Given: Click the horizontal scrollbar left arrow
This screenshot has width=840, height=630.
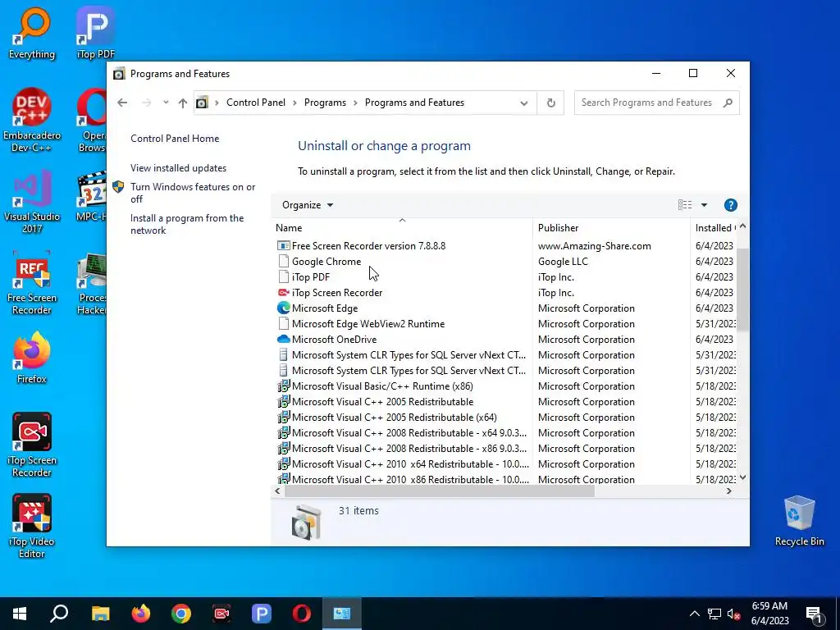Looking at the screenshot, I should pyautogui.click(x=277, y=491).
